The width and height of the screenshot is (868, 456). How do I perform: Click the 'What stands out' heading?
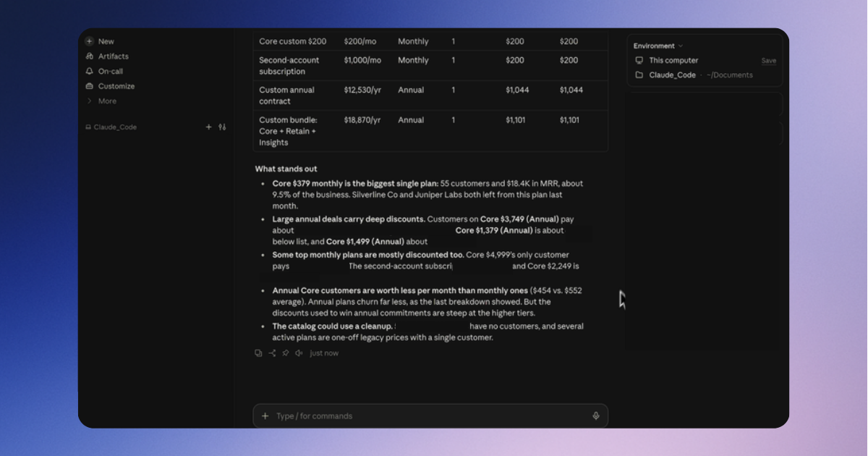(286, 169)
